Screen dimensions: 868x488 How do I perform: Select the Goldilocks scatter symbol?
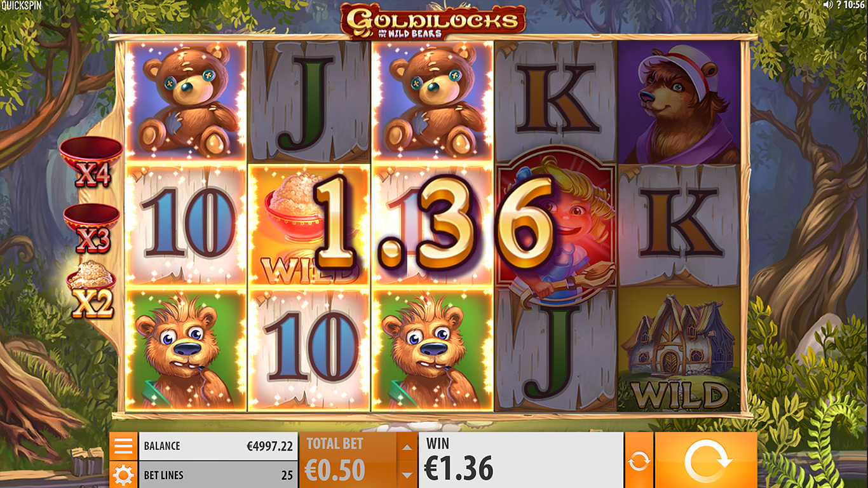(x=556, y=226)
